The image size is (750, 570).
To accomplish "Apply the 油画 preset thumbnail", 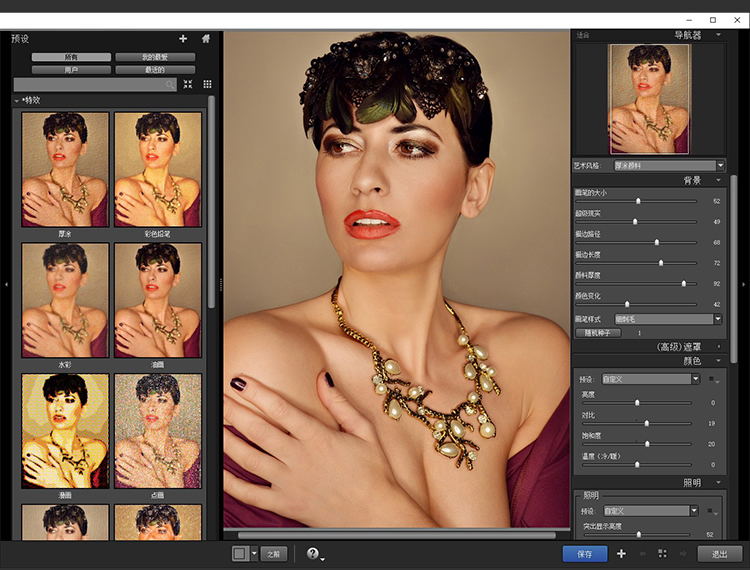I will coord(158,300).
